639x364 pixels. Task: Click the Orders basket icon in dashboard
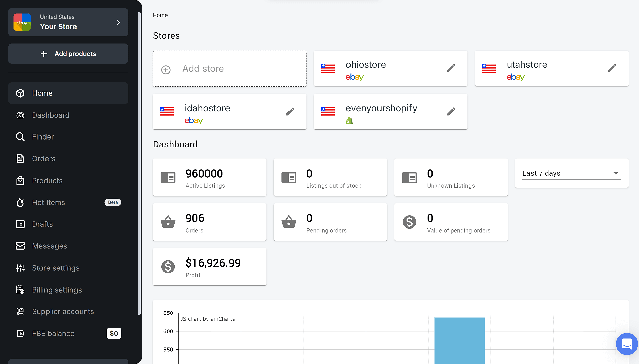click(x=168, y=222)
